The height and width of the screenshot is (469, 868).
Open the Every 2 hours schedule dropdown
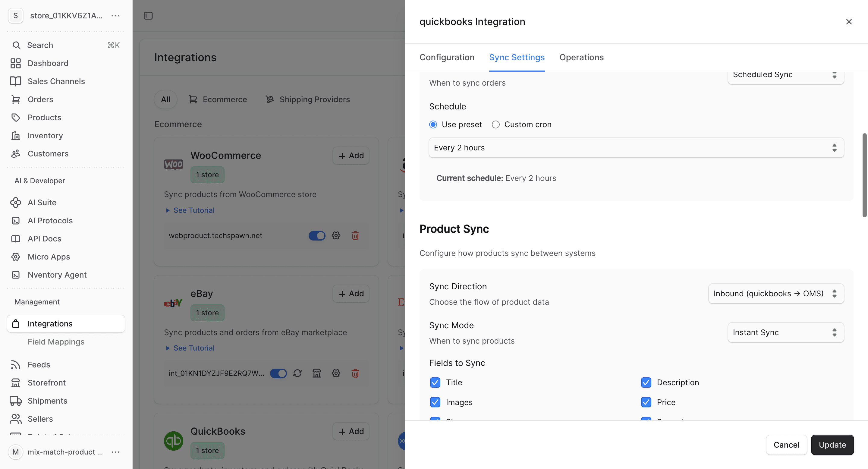(x=636, y=148)
